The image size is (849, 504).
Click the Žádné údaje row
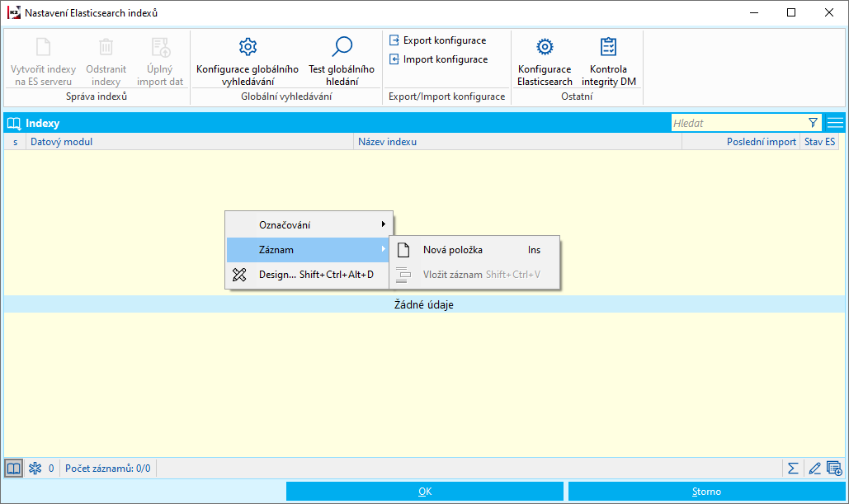click(x=424, y=304)
